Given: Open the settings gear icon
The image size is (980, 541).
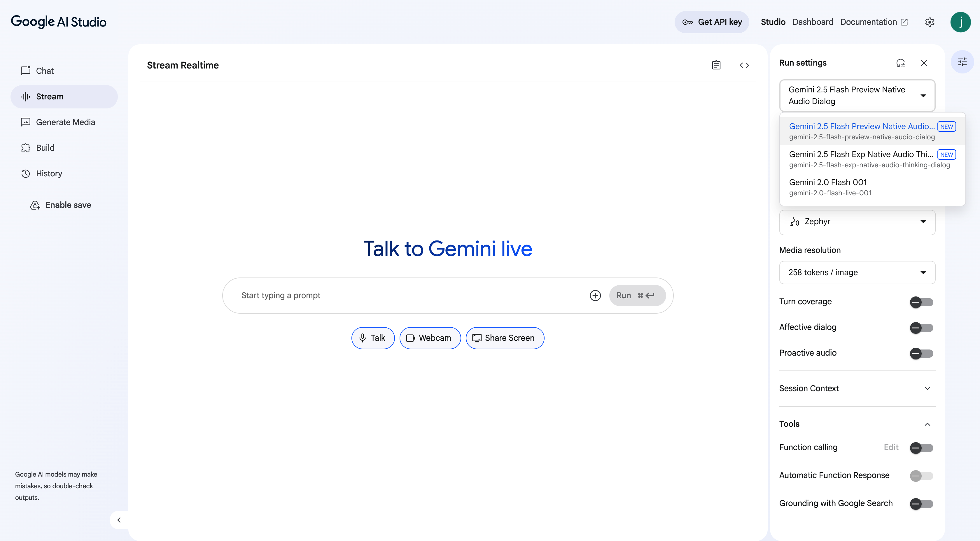Looking at the screenshot, I should click(930, 22).
